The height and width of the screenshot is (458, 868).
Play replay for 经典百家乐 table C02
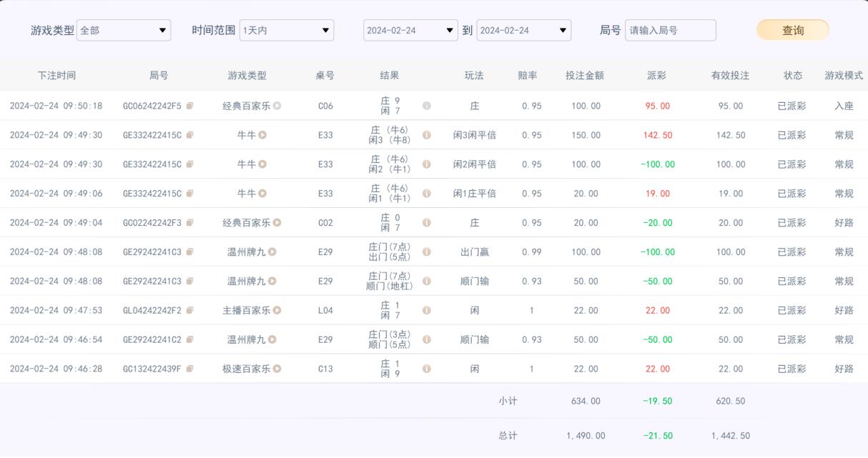277,223
